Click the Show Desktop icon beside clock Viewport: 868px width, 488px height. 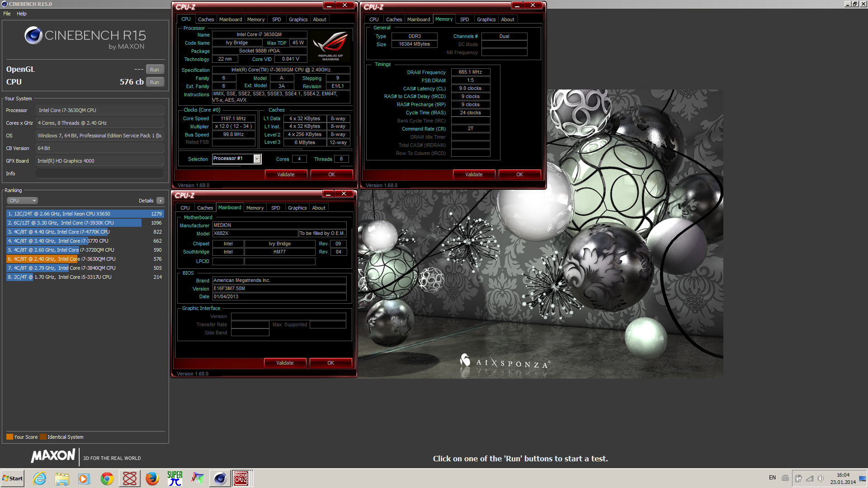(x=863, y=479)
